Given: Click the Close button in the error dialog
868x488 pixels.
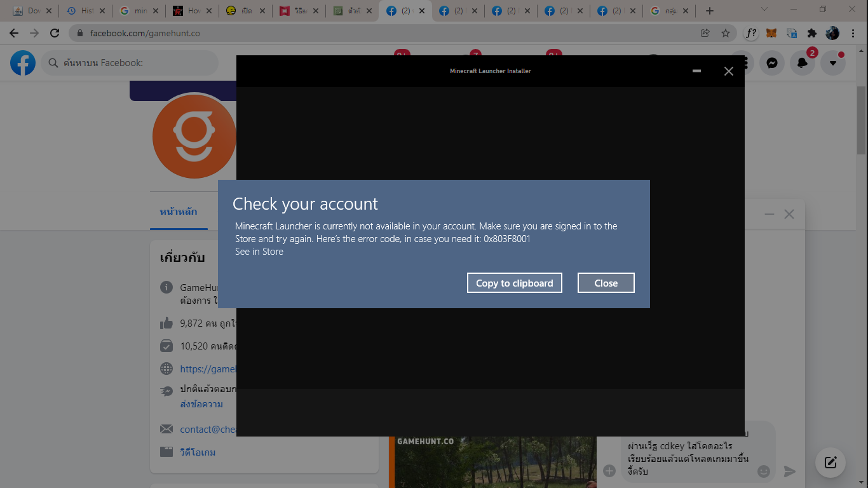Looking at the screenshot, I should [606, 283].
